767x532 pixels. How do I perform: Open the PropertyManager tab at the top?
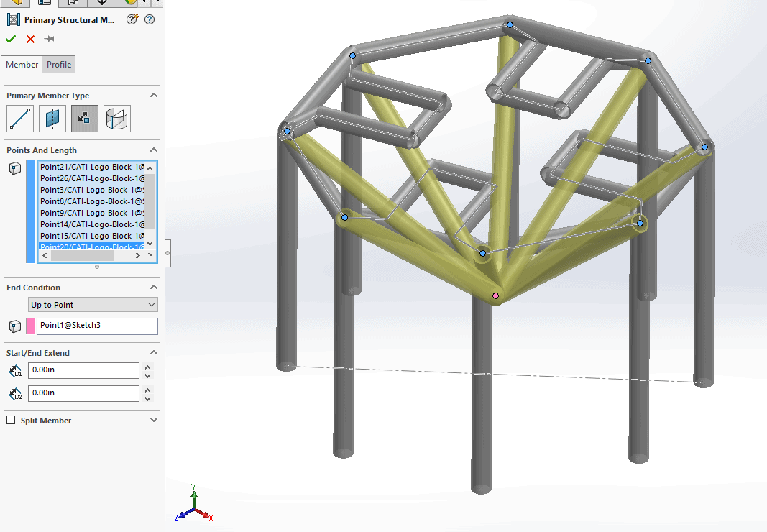44,2
